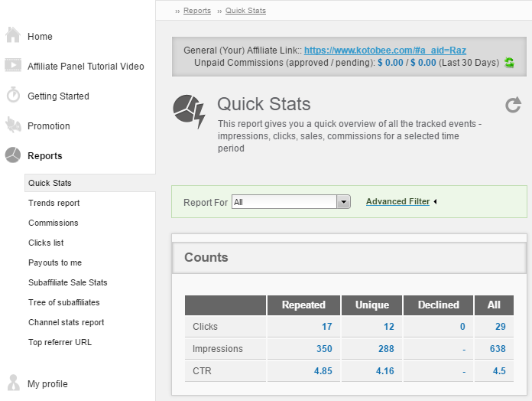
Task: Click the Reports breadcrumb link
Action: click(197, 11)
